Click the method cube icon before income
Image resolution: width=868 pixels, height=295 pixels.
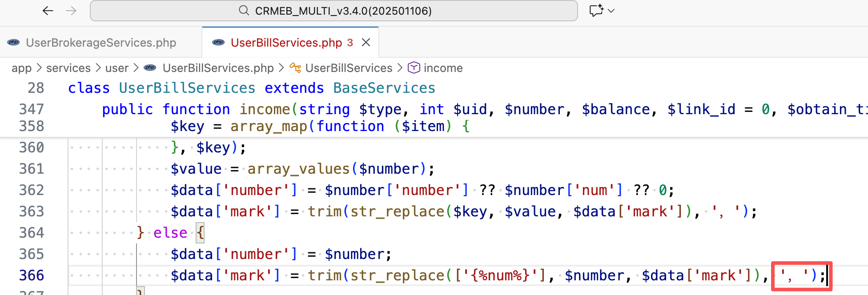point(414,68)
